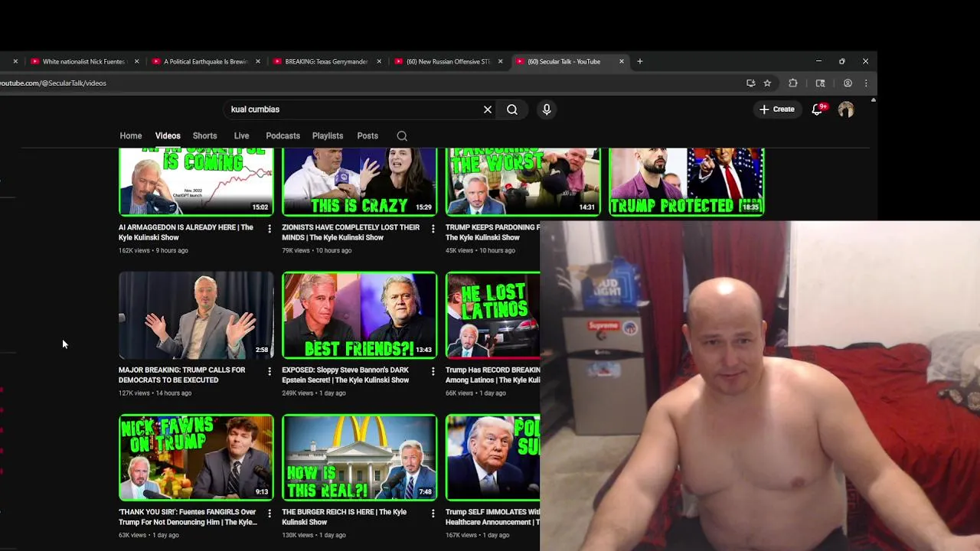Click the magnifier search submit button
Viewport: 980px width, 551px height.
tap(512, 109)
